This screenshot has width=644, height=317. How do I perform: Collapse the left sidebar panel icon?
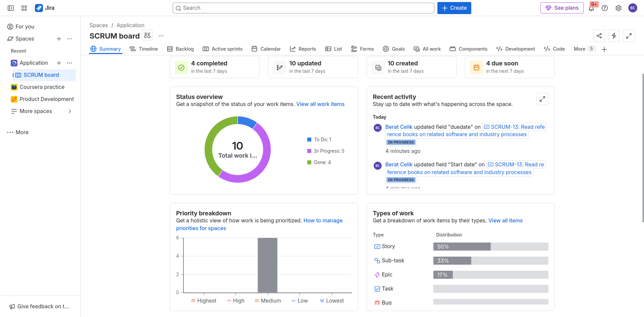tap(11, 8)
